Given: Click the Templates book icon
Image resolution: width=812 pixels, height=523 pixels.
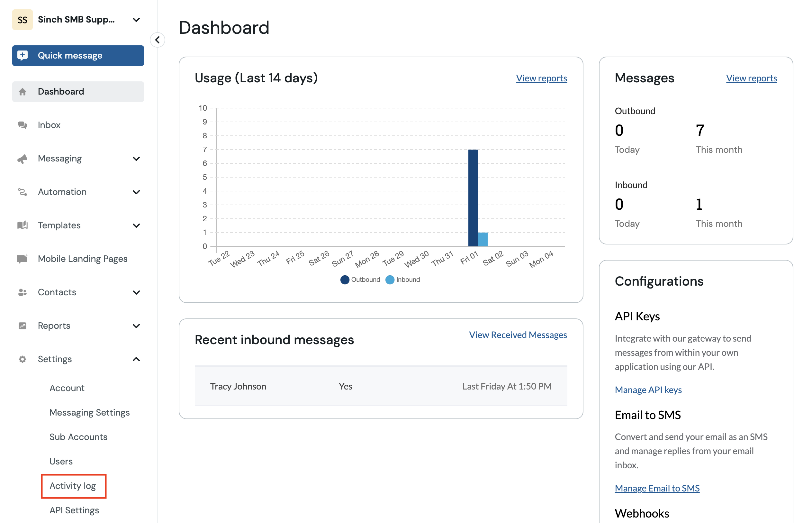Looking at the screenshot, I should tap(23, 225).
